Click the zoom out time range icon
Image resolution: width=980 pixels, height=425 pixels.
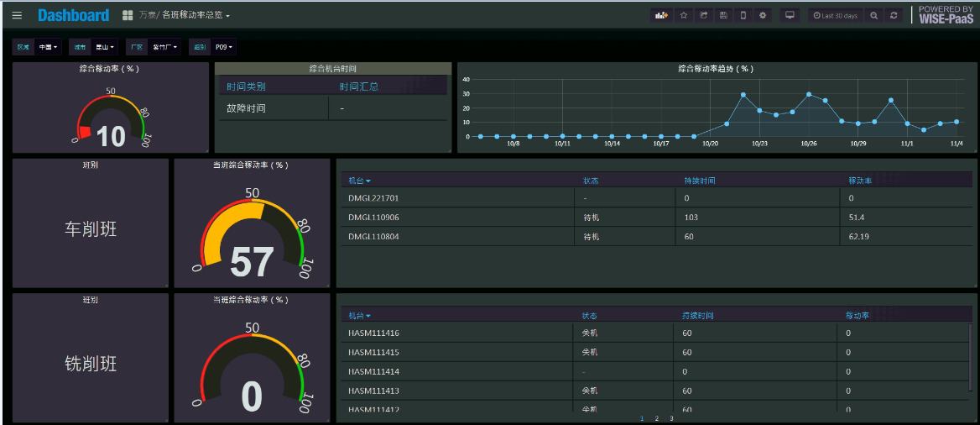[874, 15]
